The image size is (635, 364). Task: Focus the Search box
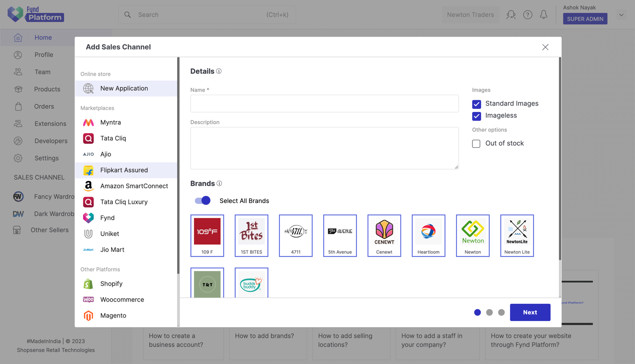[x=207, y=15]
